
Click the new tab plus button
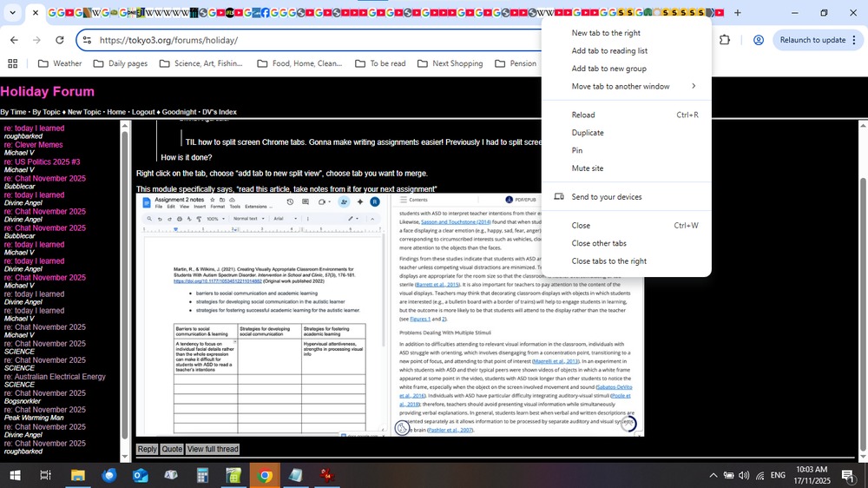click(x=738, y=13)
